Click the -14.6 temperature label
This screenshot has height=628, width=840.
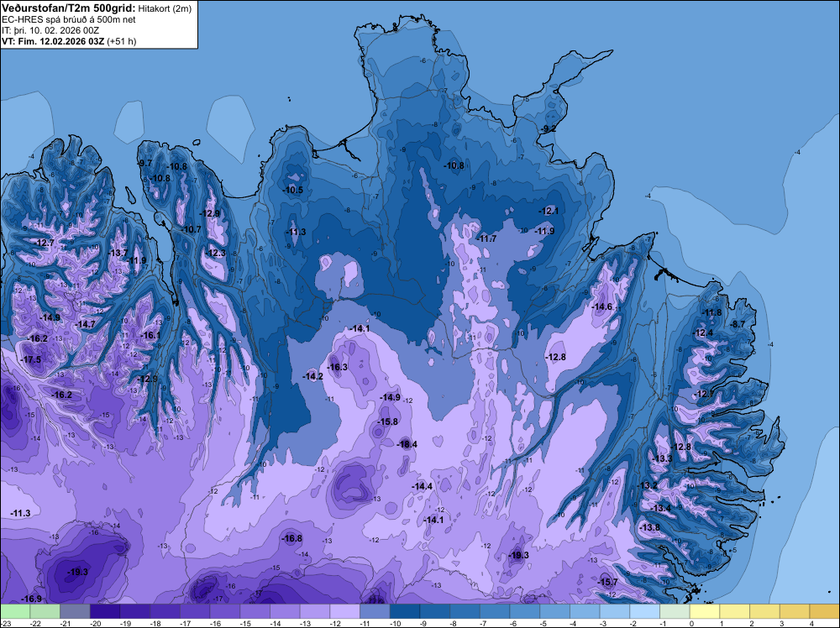pyautogui.click(x=601, y=306)
